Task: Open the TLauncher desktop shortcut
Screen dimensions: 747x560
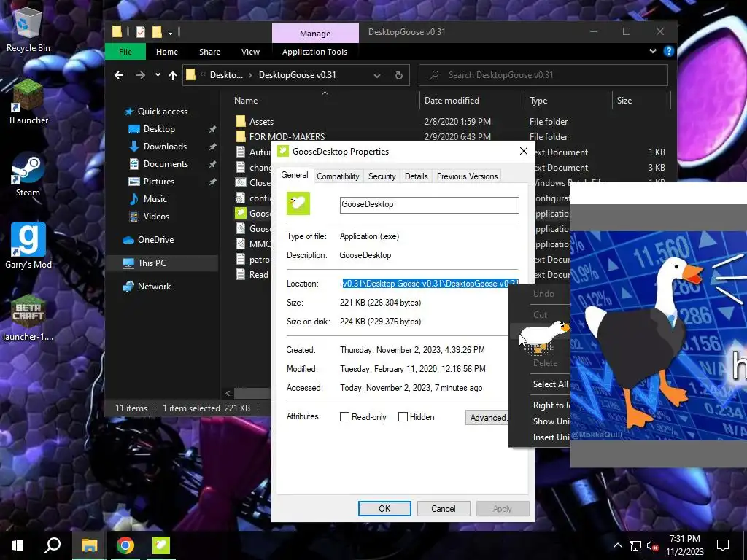Action: 28,102
